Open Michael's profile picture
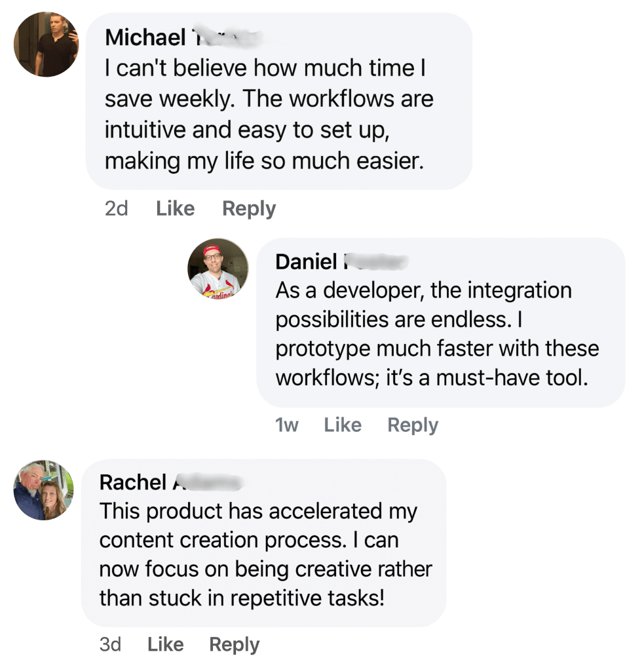Viewport: 644px width, 671px height. [x=46, y=44]
